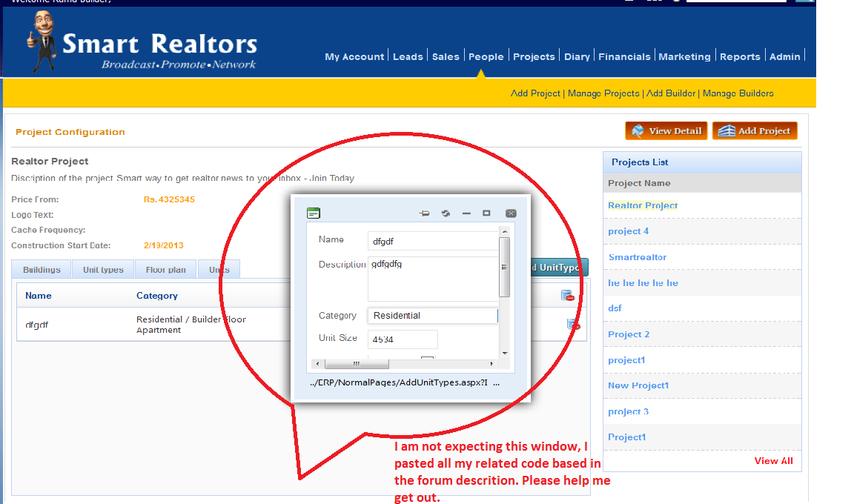Click 2/19/2013 construction start date value
Screen dimensions: 854x504
coord(163,245)
